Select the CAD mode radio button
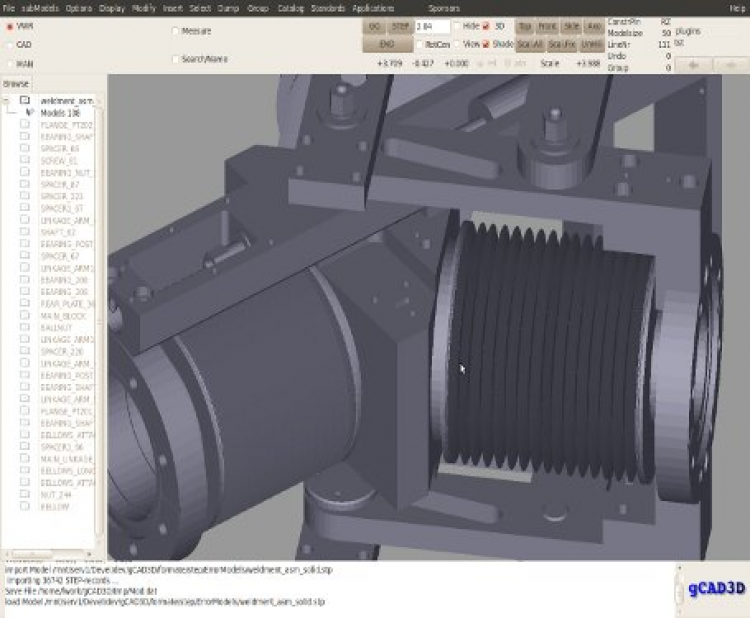Screen dimensions: 750x618 (x=9, y=44)
